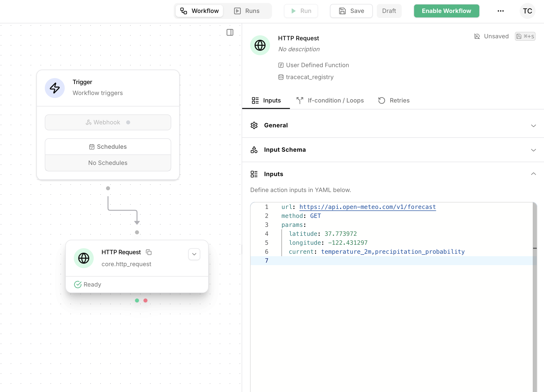This screenshot has height=392, width=544.
Task: Click the green success connector dot under node
Action: pyautogui.click(x=137, y=300)
